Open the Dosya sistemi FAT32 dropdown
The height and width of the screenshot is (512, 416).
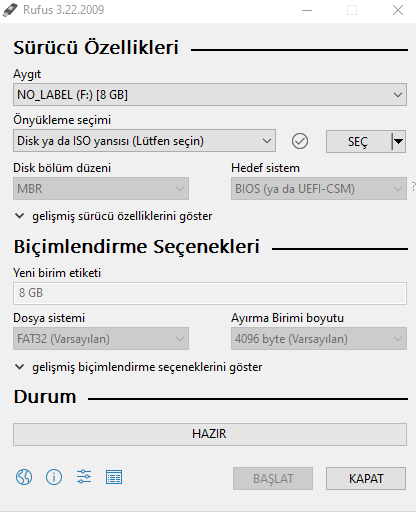pos(101,339)
